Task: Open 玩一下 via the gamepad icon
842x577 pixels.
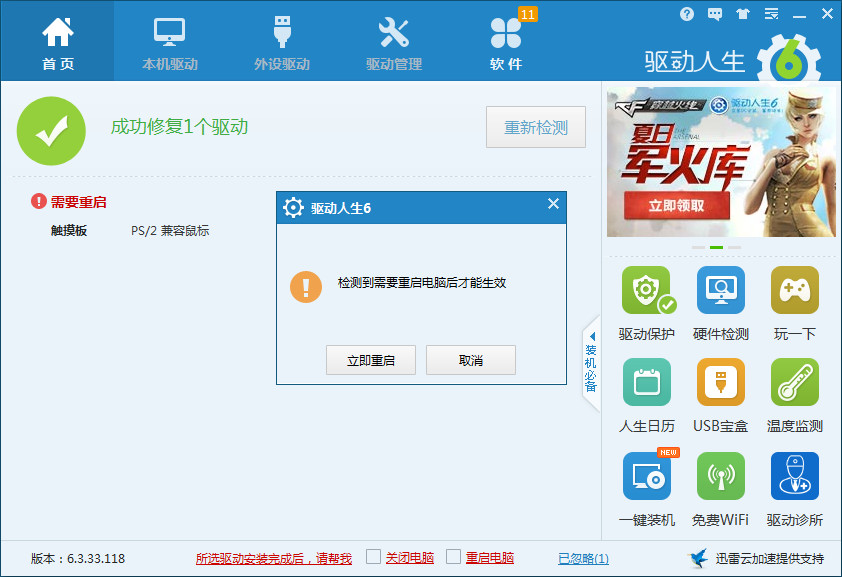Action: click(793, 290)
